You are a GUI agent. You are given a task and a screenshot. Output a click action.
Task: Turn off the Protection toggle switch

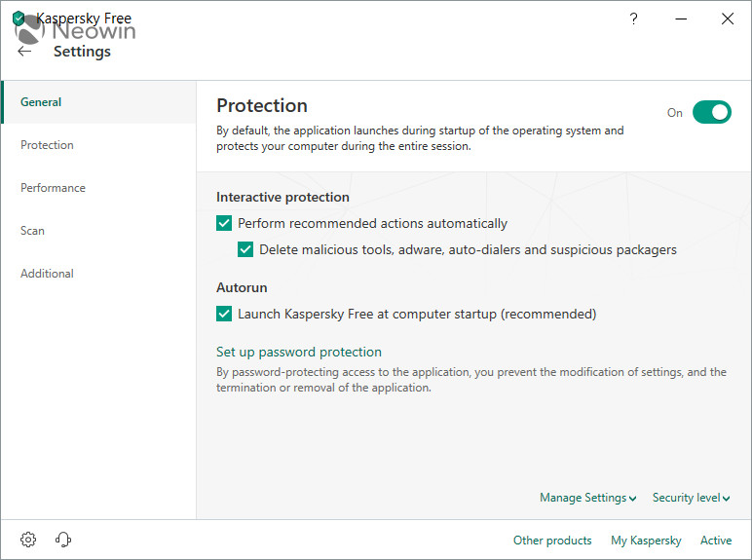tap(711, 112)
